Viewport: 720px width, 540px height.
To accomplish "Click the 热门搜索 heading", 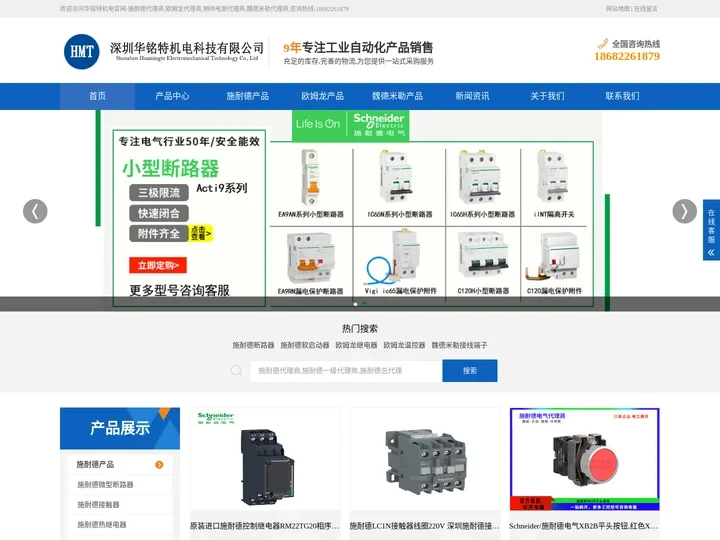I will (x=360, y=328).
